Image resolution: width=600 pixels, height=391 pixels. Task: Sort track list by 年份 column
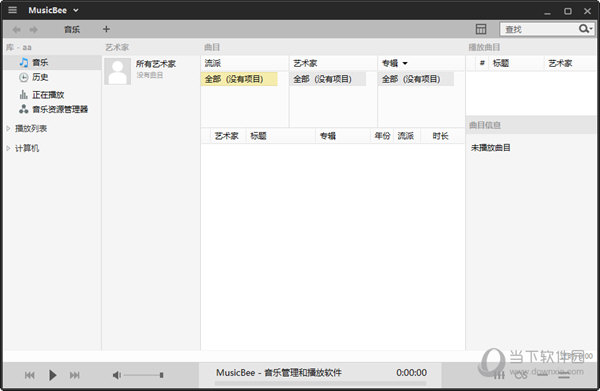coord(382,136)
